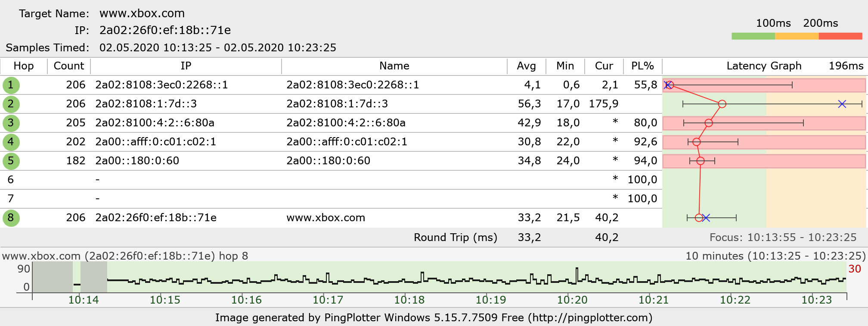The height and width of the screenshot is (326, 868).
Task: Click the Latency Graph column header
Action: [764, 66]
